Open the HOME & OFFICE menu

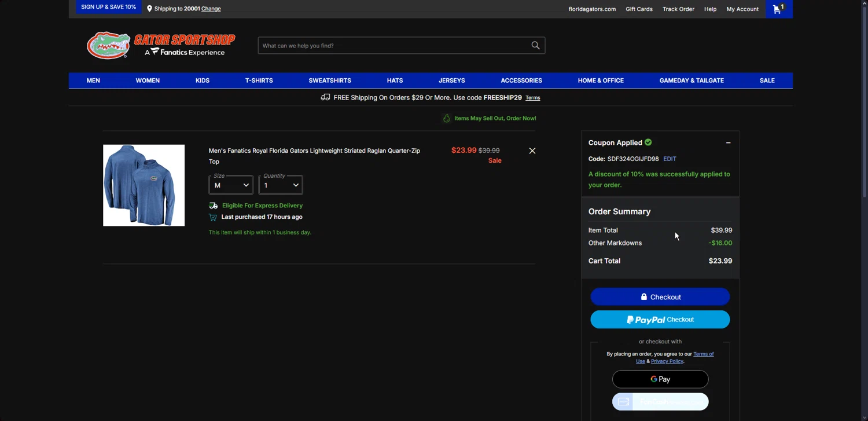click(x=601, y=80)
